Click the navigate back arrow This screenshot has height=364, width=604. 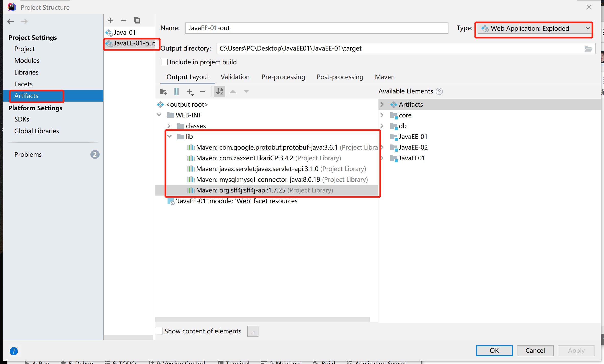(11, 21)
